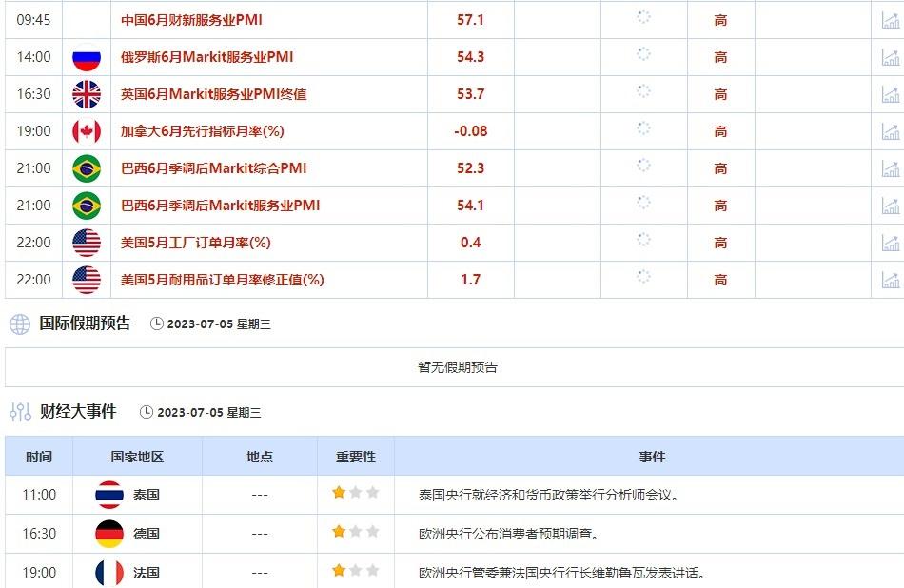Click the clock icon next to 财经大事件 date
The height and width of the screenshot is (588, 904).
click(146, 412)
